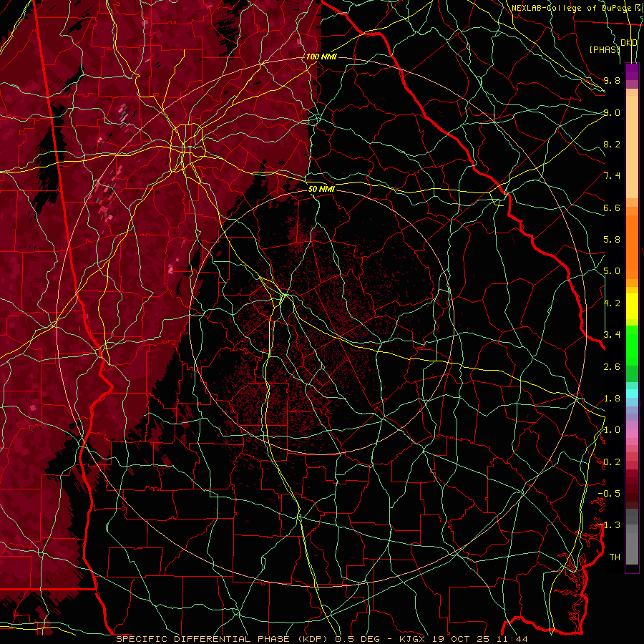Click the TH legend label
Viewport: 644px width, 644px height.
coord(615,557)
